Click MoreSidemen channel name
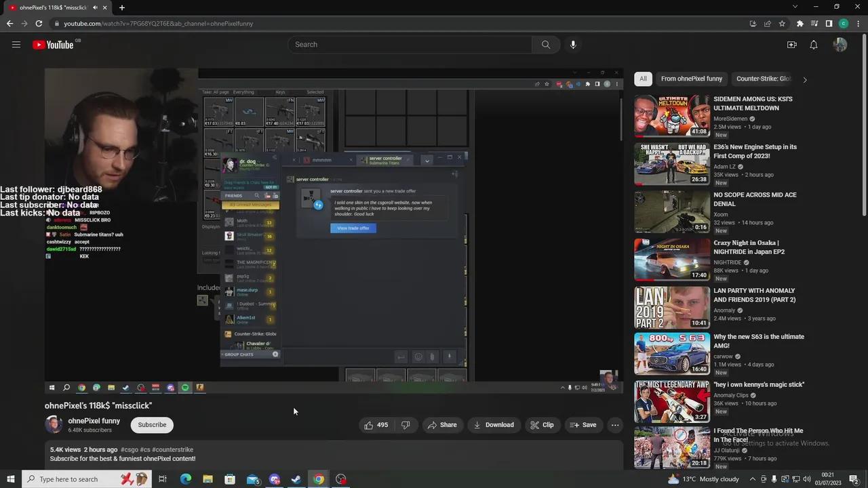This screenshot has width=868, height=488. (x=730, y=119)
